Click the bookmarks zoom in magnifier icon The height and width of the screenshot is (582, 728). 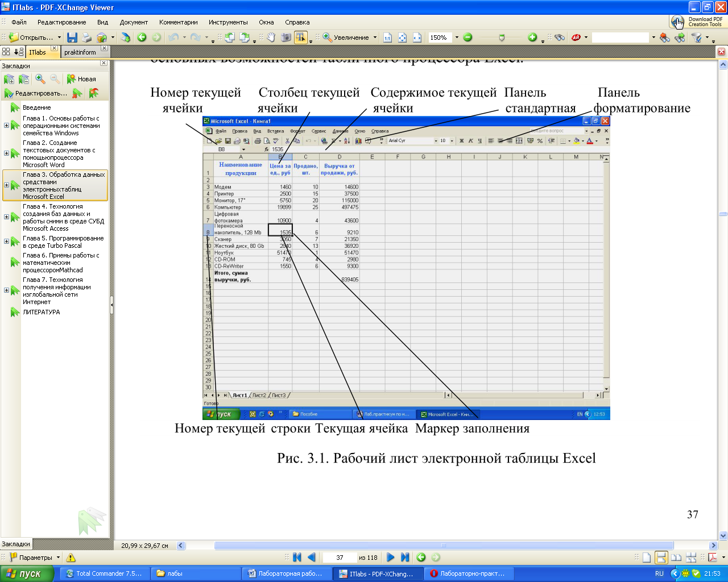(40, 79)
